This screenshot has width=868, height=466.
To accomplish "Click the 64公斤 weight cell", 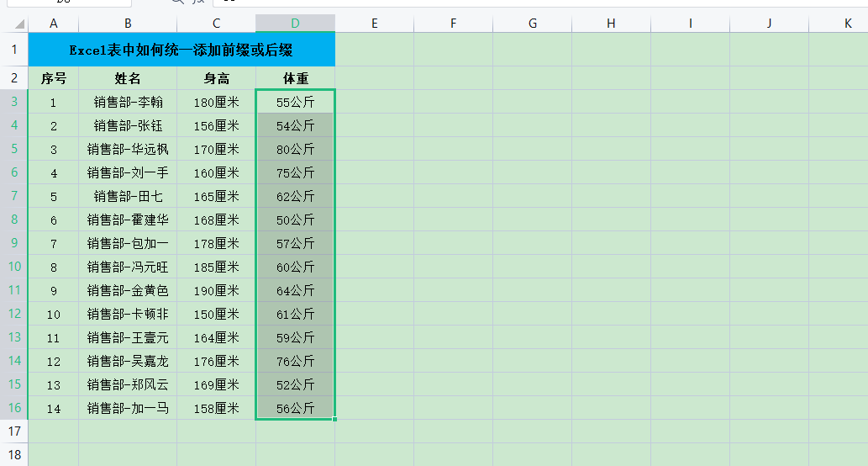I will click(295, 290).
